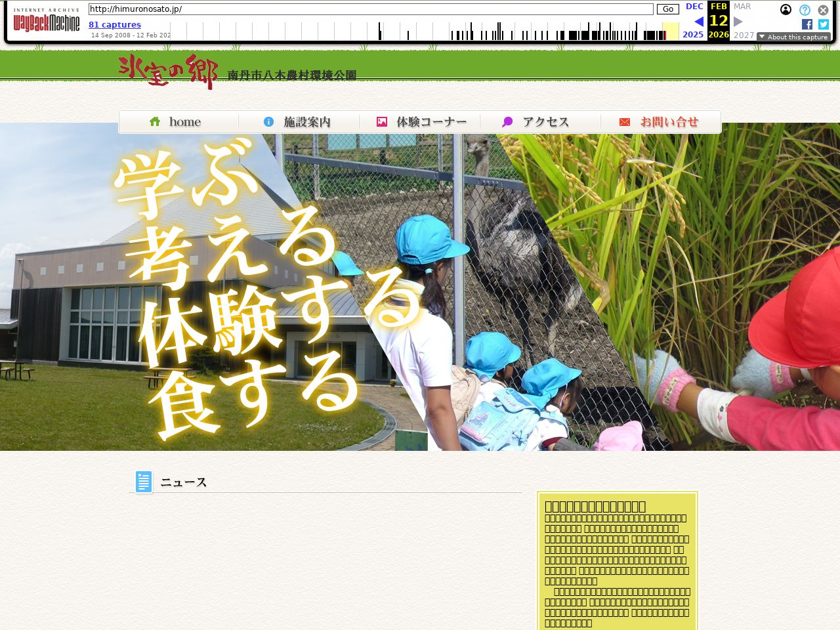Screen dimensions: 840x630
Task: Click the capture timeline sparkline
Action: coord(425,31)
